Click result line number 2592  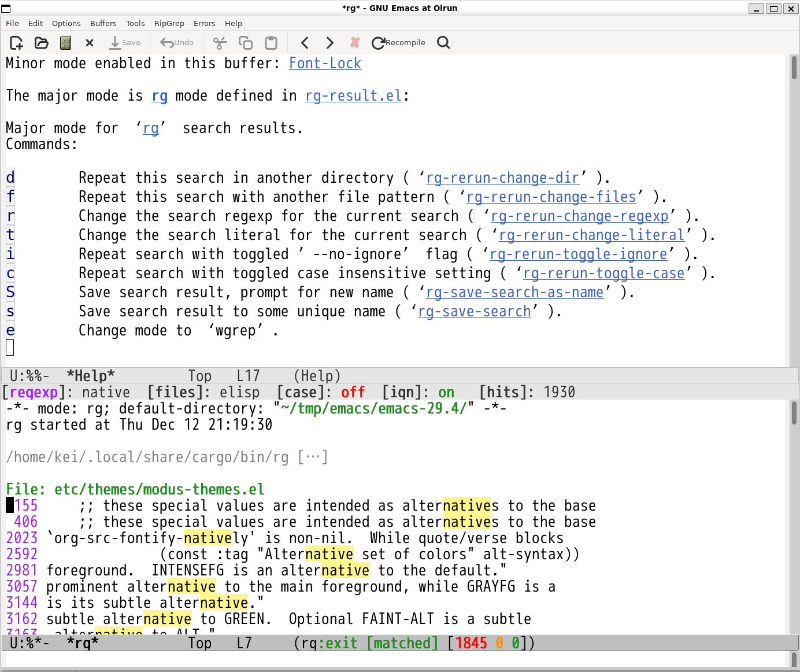click(22, 555)
